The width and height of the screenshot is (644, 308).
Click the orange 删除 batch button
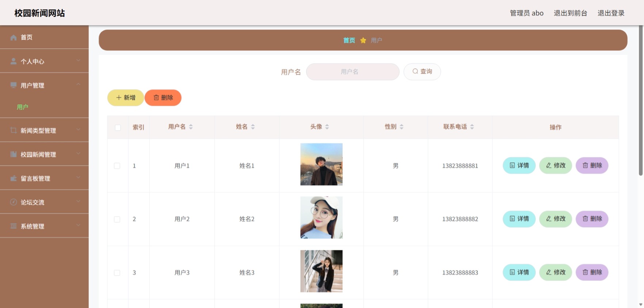163,97
